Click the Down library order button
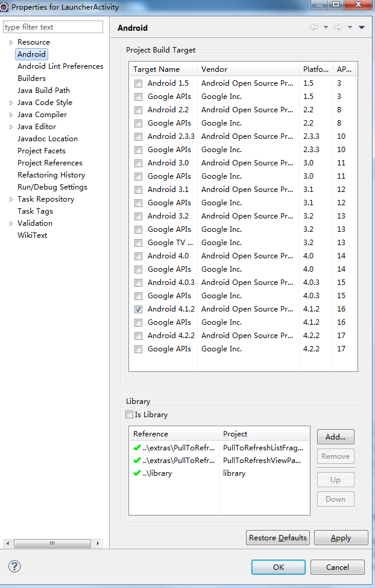Screen dimensions: 375x588 [335, 499]
